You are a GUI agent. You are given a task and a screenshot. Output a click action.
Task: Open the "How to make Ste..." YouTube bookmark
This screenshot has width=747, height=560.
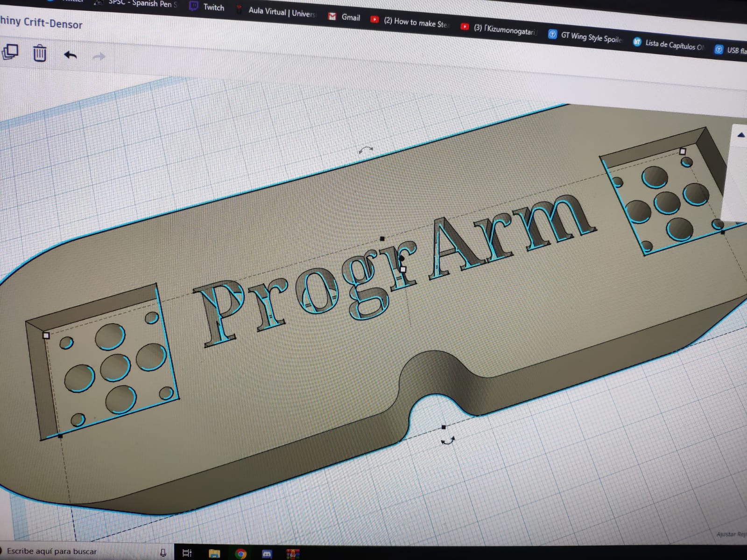click(409, 21)
